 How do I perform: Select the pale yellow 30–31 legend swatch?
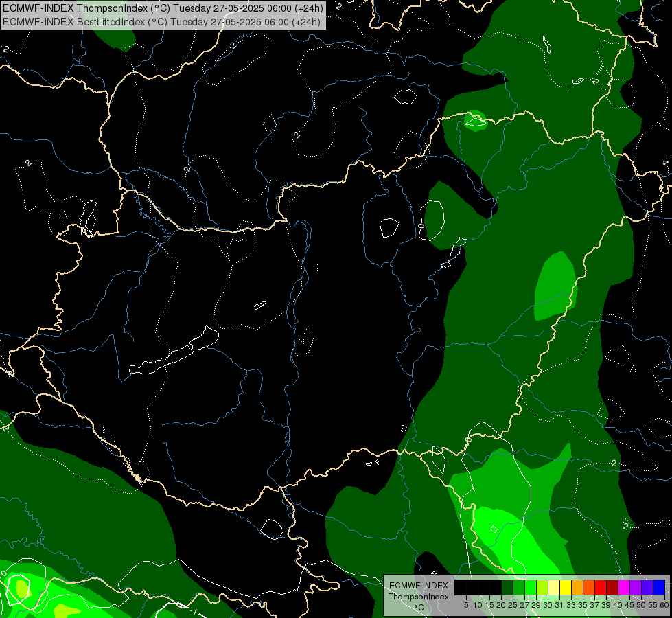click(554, 587)
